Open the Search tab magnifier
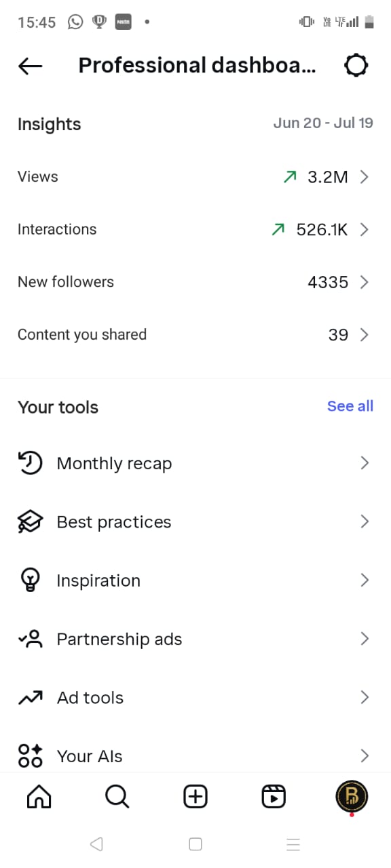This screenshot has height=868, width=391. point(117,797)
